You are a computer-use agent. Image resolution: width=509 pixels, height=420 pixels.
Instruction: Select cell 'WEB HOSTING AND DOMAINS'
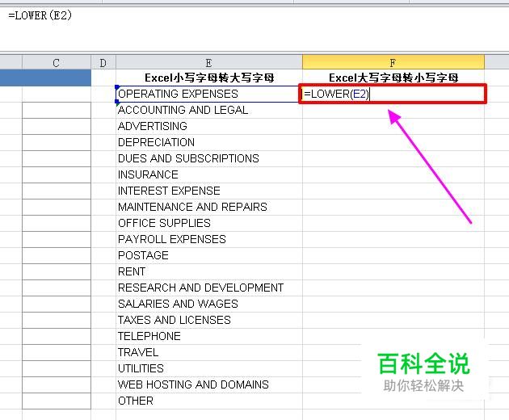click(x=209, y=384)
